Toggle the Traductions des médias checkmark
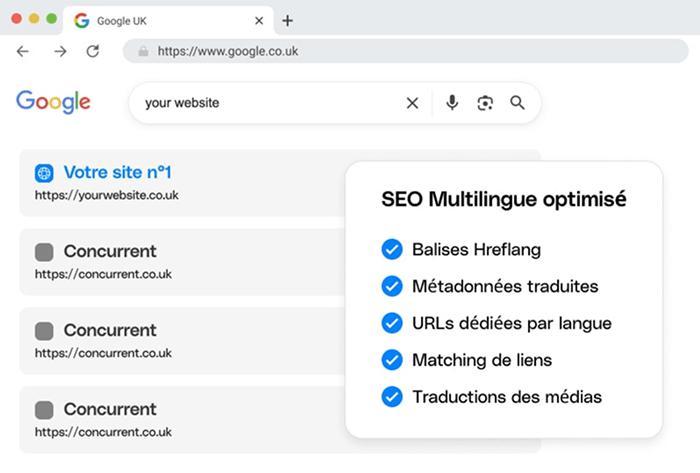Screen dimensions: 700x473 coord(392,397)
